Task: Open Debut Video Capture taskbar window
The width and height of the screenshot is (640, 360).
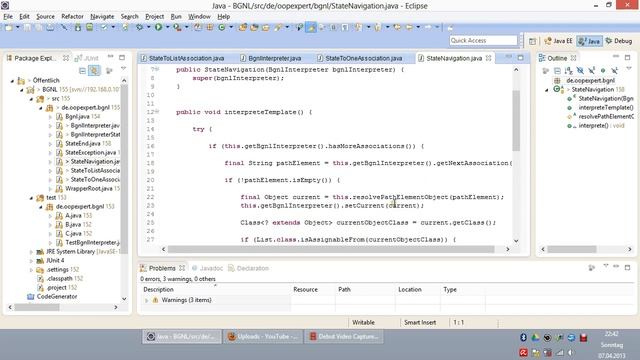Action: pos(344,337)
